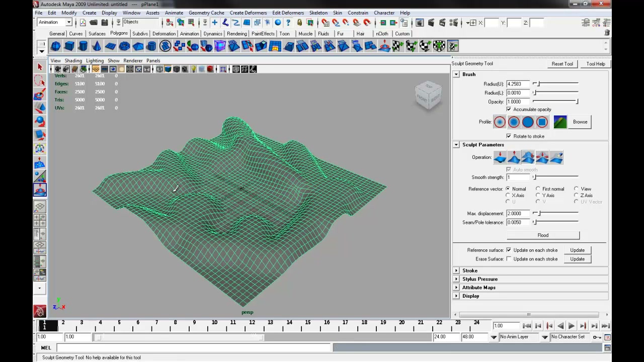Expand the Attribute Maps section
The height and width of the screenshot is (362, 644).
456,288
